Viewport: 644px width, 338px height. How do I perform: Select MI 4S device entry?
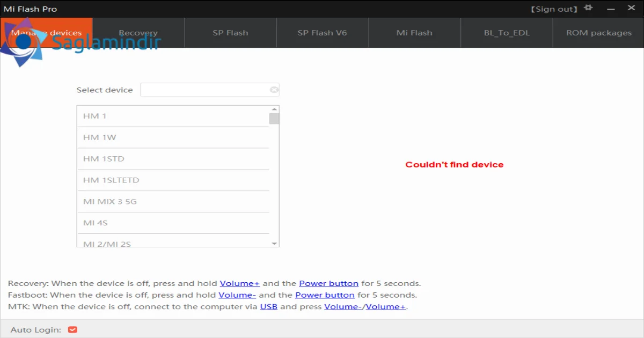point(173,223)
